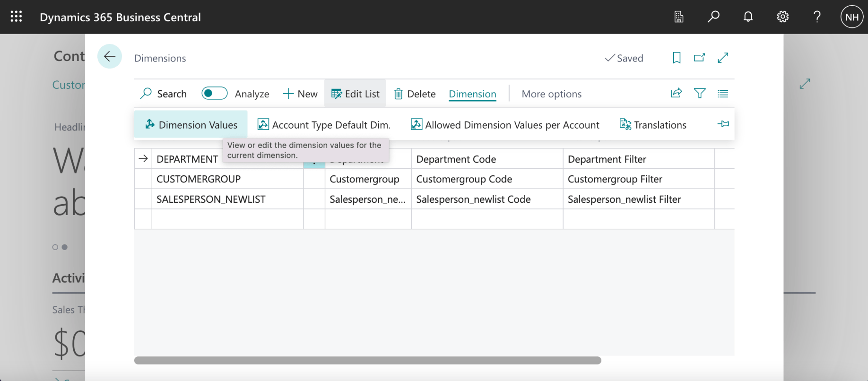868x381 pixels.
Task: Click the Edit List button
Action: pos(356,94)
